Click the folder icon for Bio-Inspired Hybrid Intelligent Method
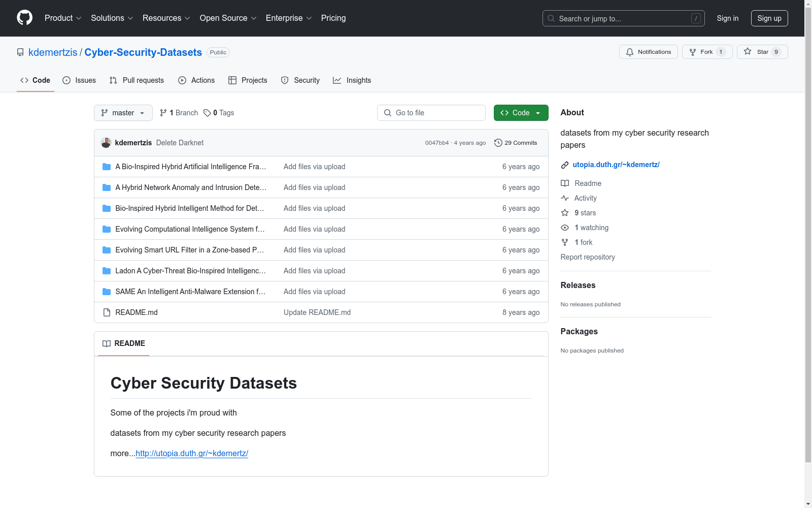Viewport: 812px width, 508px height. 107,208
